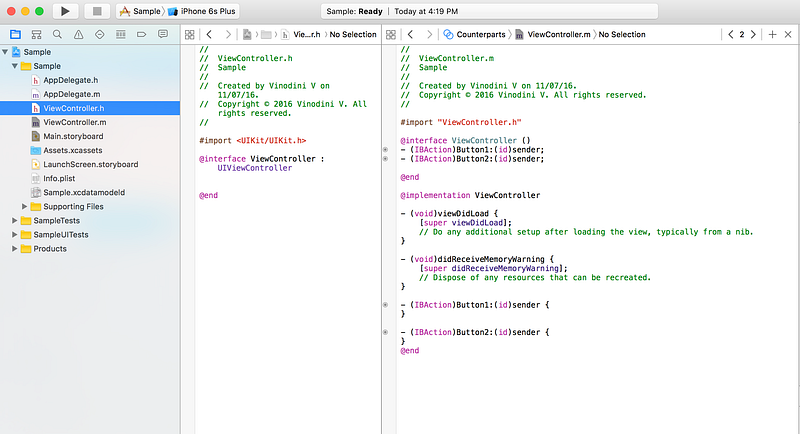Show previous counterpart in assistant editor

click(731, 35)
